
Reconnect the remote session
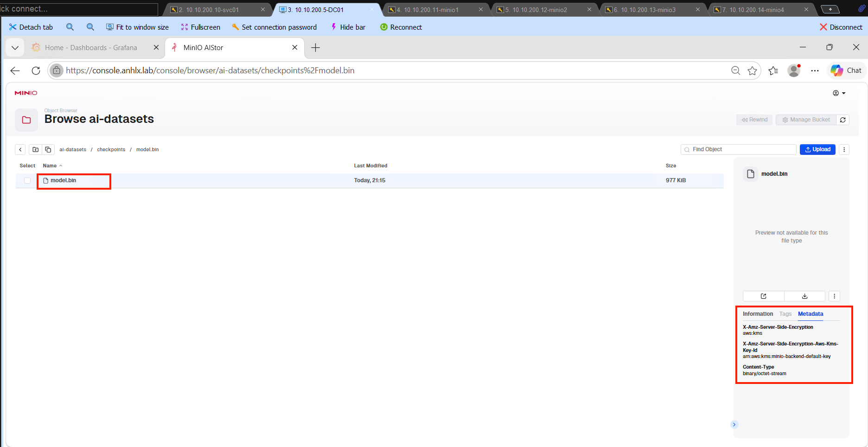401,27
